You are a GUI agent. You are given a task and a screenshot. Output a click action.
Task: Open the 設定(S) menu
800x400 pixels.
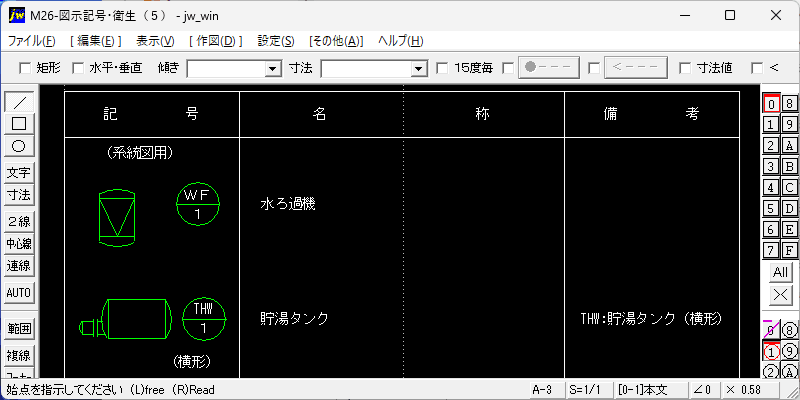(x=276, y=41)
